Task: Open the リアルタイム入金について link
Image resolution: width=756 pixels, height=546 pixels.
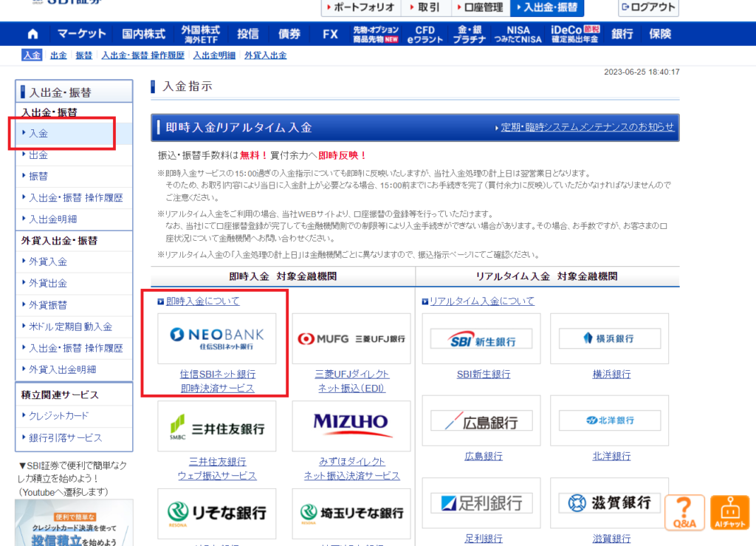Action: pyautogui.click(x=481, y=301)
